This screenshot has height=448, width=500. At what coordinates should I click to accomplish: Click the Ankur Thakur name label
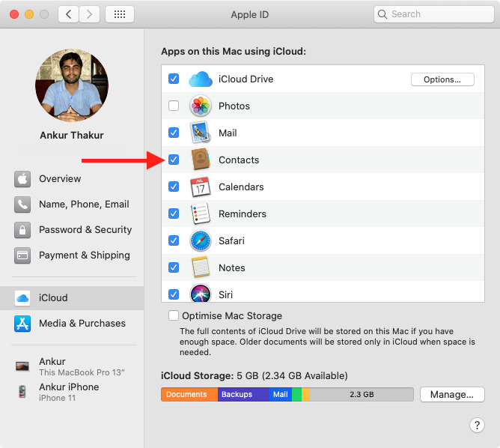[72, 136]
